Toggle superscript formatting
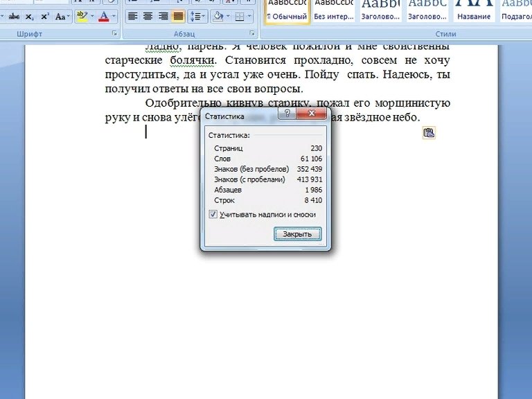Viewport: 532px width, 399px height. (x=44, y=16)
